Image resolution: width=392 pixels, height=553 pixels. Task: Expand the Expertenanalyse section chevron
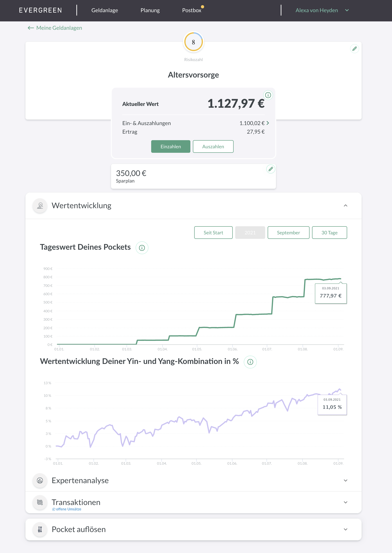345,480
